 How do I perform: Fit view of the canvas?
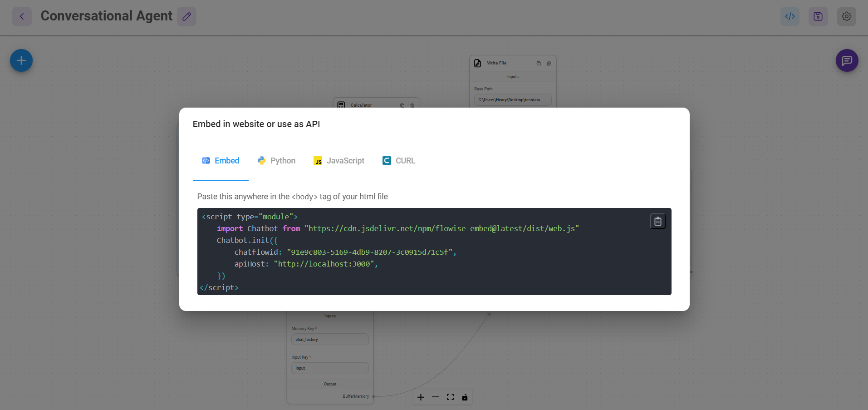click(x=450, y=397)
